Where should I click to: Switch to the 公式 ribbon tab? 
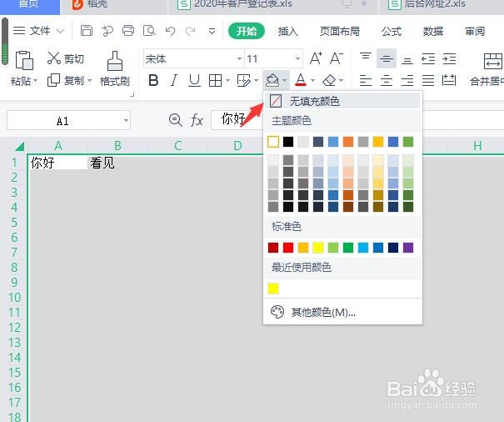[x=392, y=31]
